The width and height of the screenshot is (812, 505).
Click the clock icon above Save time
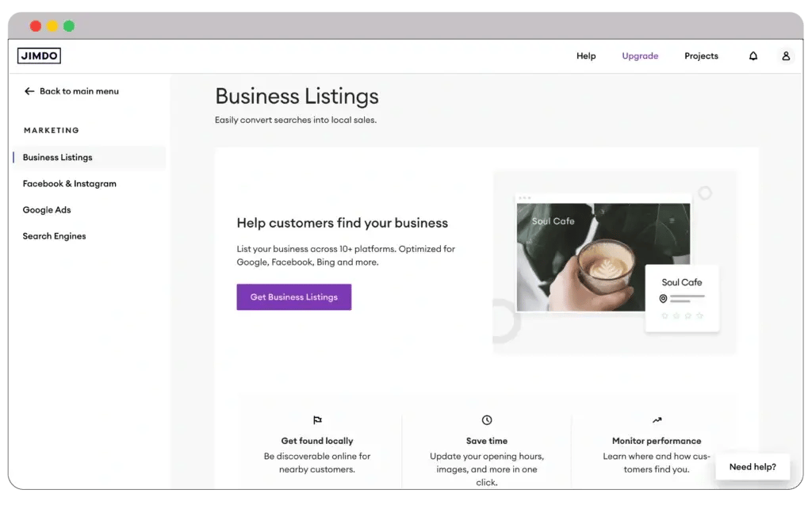pyautogui.click(x=487, y=420)
